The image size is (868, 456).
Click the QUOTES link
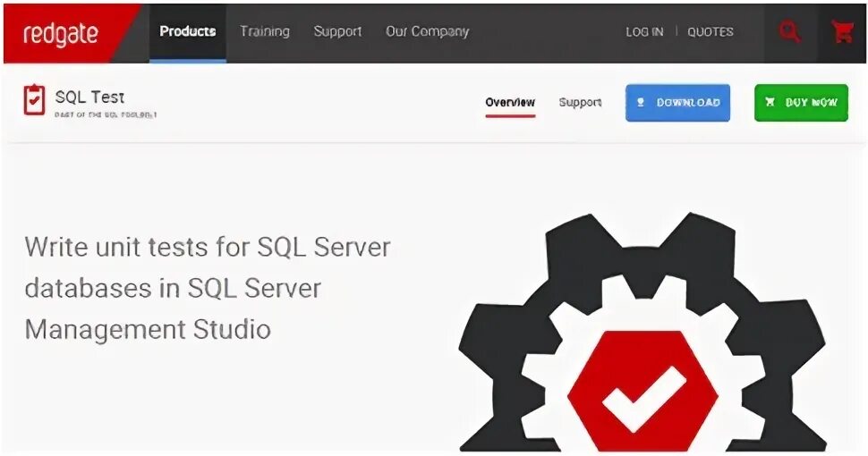[x=711, y=32]
